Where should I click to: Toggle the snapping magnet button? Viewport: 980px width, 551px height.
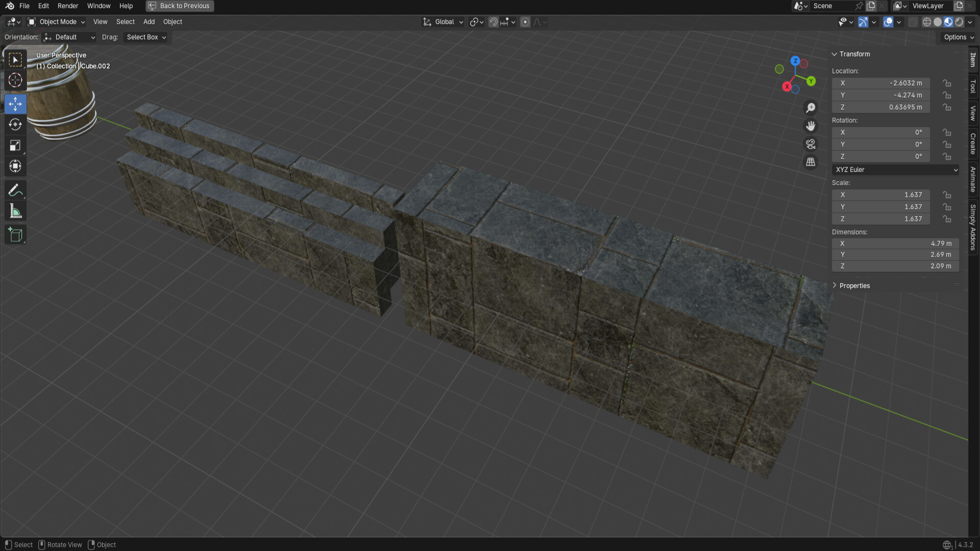click(x=493, y=22)
